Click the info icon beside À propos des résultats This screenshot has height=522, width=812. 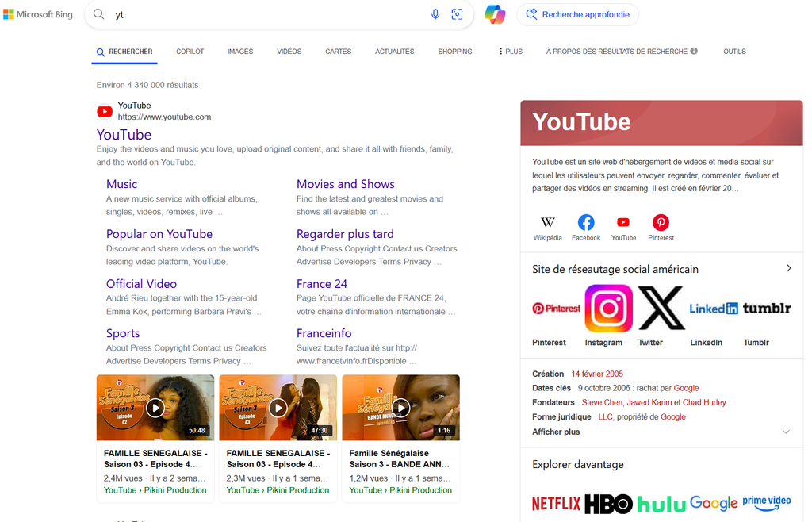[x=694, y=51]
